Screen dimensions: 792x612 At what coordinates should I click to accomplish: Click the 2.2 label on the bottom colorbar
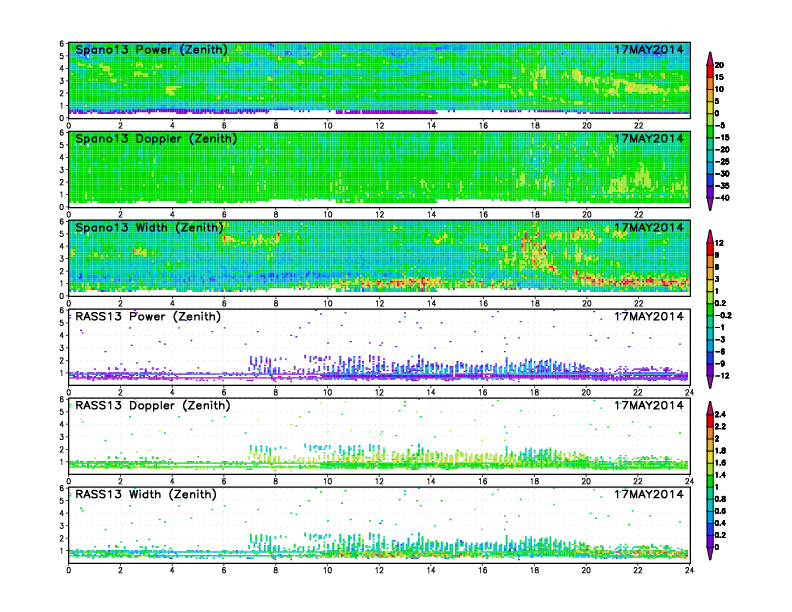click(721, 426)
